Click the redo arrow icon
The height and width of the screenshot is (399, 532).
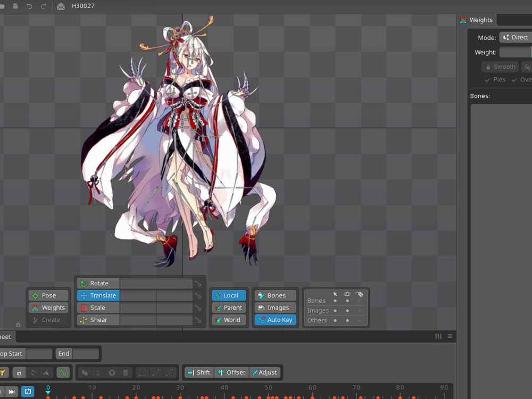(44, 6)
